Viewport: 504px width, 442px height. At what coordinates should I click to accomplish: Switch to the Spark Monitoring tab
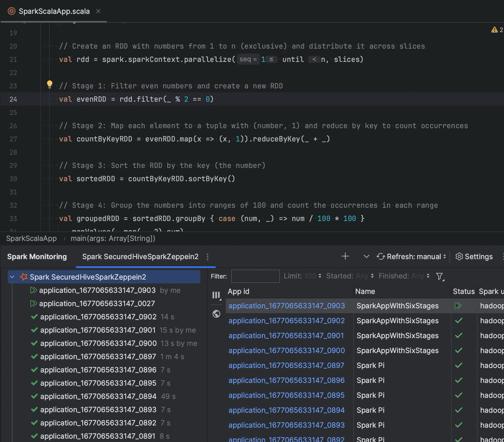(x=37, y=257)
